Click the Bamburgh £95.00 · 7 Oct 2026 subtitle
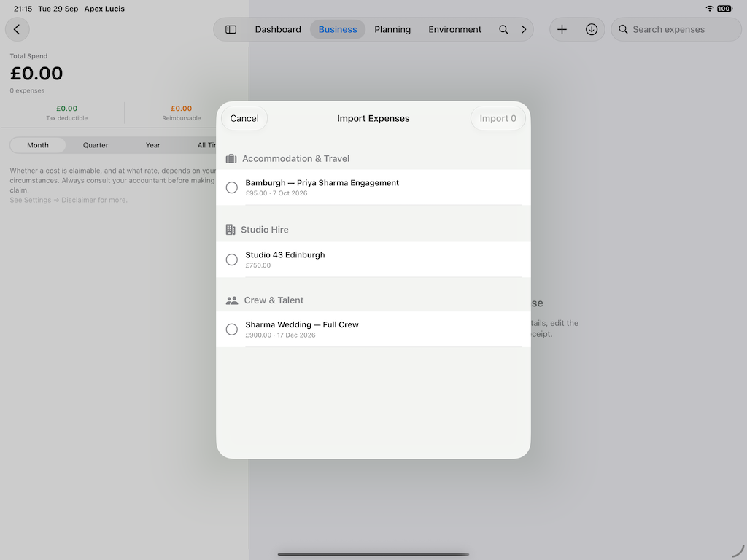 point(276,193)
